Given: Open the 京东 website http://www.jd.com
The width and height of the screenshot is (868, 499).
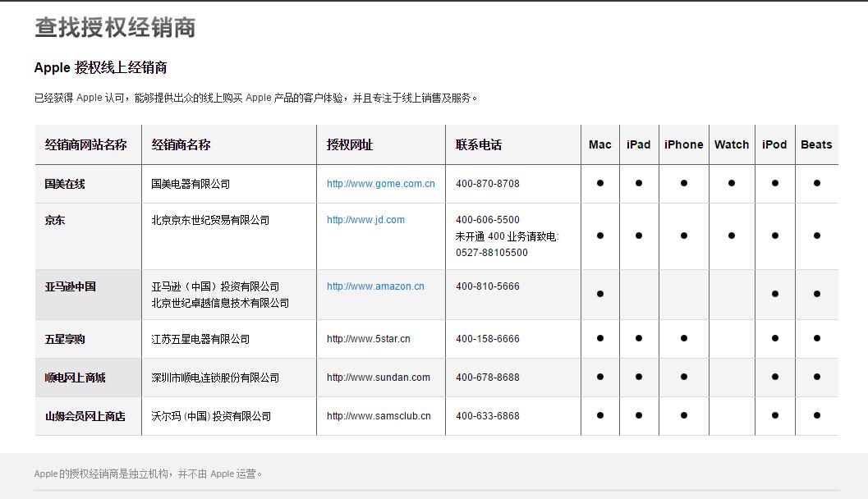Looking at the screenshot, I should tap(365, 219).
